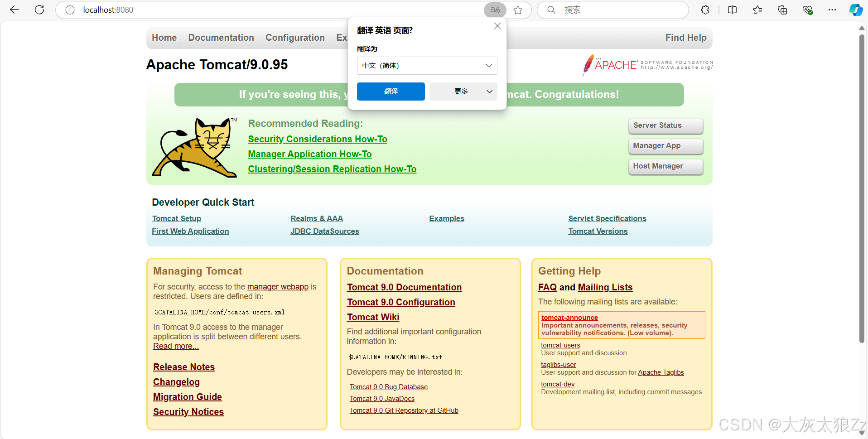Open Tomcat 9.0 Configuration link

point(401,302)
